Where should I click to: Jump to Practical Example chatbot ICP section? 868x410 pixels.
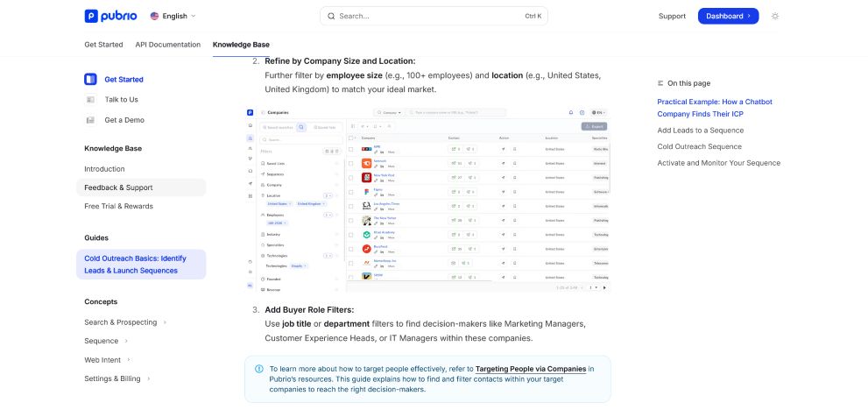[x=715, y=108]
